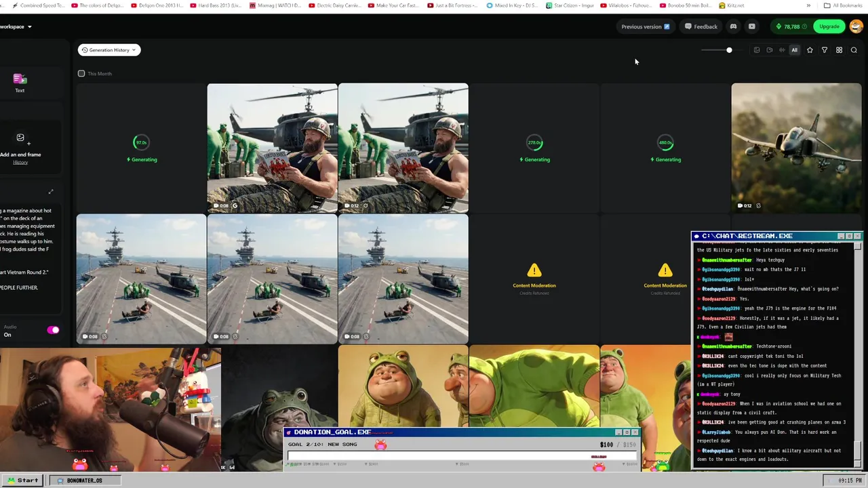Expand the workspace dropdown arrow

(x=29, y=26)
